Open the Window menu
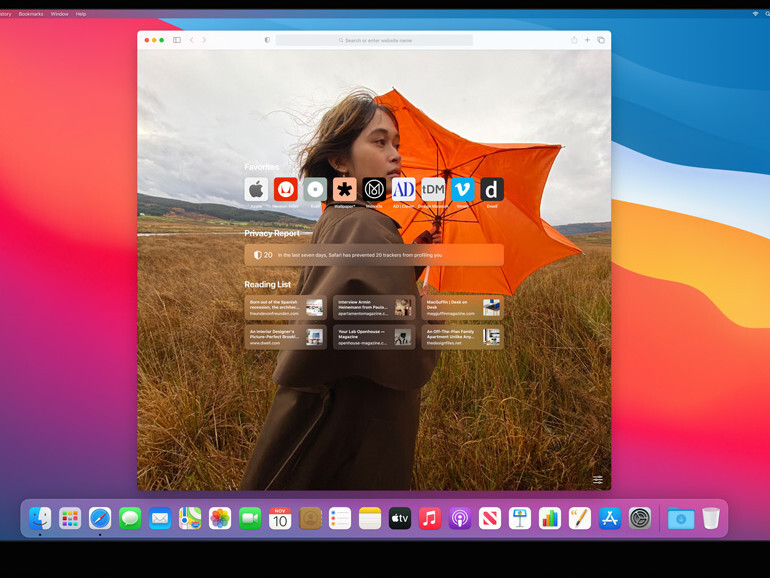This screenshot has height=578, width=770. point(59,14)
